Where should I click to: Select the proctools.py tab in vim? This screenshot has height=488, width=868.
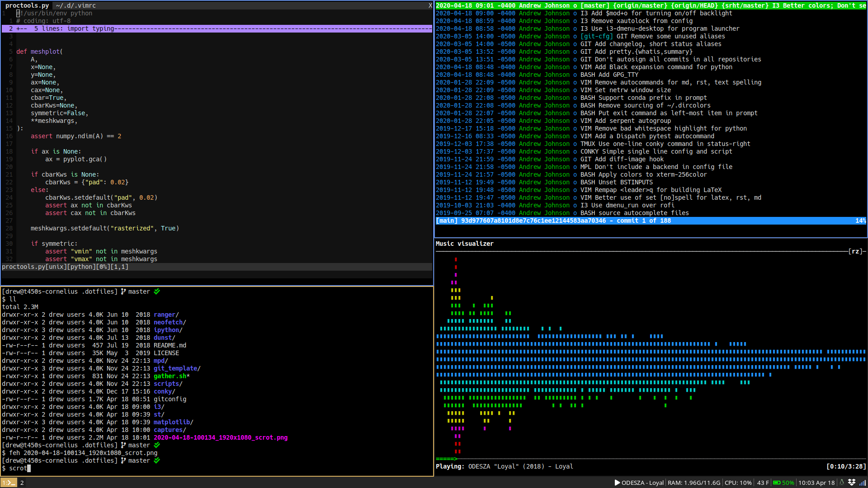(27, 5)
